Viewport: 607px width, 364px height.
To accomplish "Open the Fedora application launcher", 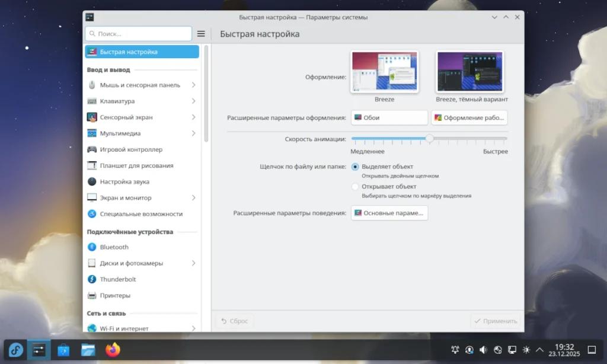I will pos(16,350).
